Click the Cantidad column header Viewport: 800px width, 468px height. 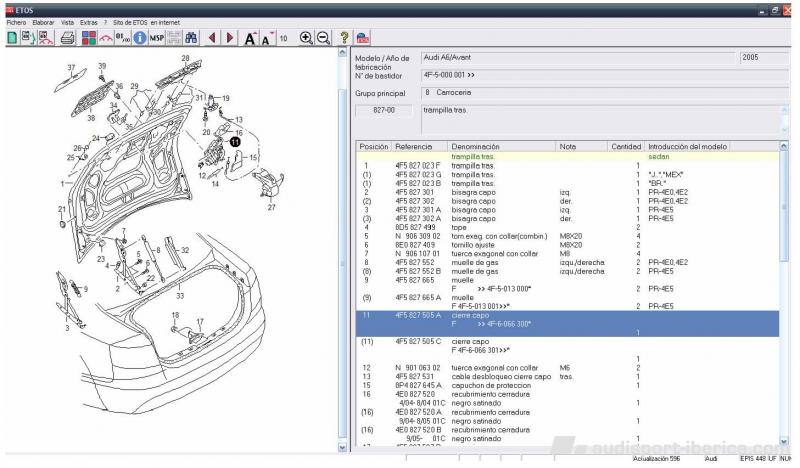click(626, 146)
